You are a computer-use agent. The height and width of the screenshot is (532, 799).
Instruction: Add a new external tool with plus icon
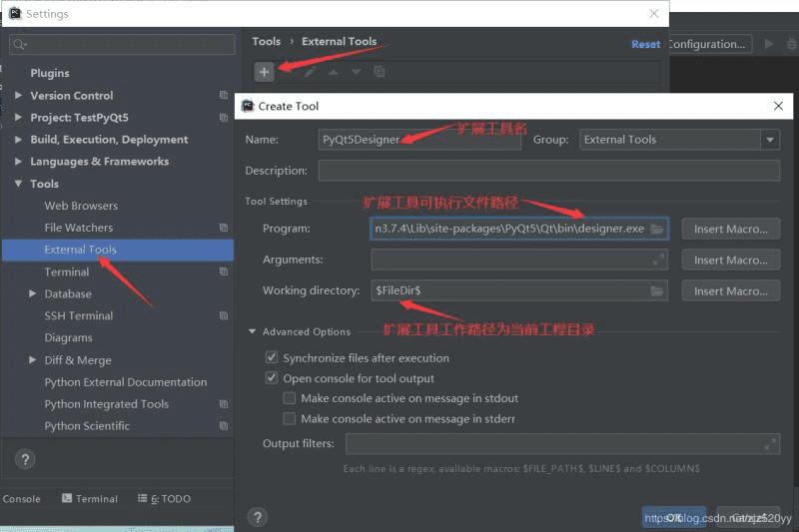pos(264,72)
